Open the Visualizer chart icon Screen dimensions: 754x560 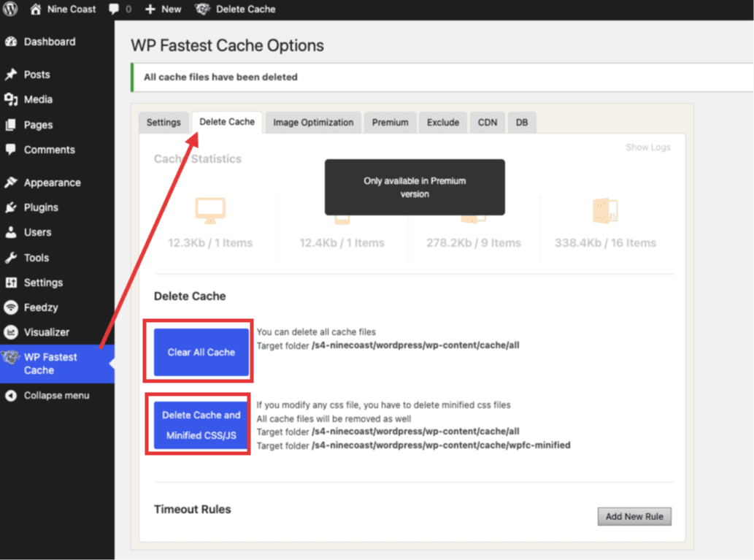click(11, 332)
